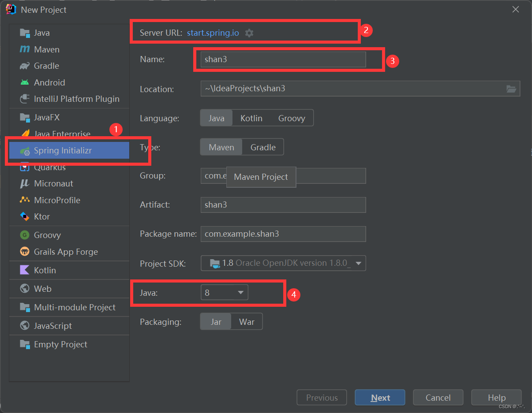Select Grails App Forge generator
This screenshot has width=532, height=413.
[69, 252]
